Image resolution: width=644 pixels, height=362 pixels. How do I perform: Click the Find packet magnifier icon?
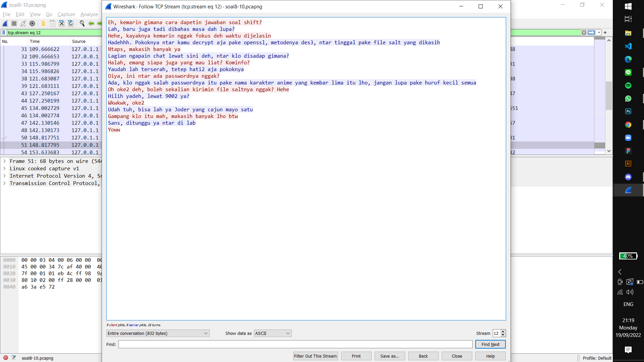click(82, 23)
